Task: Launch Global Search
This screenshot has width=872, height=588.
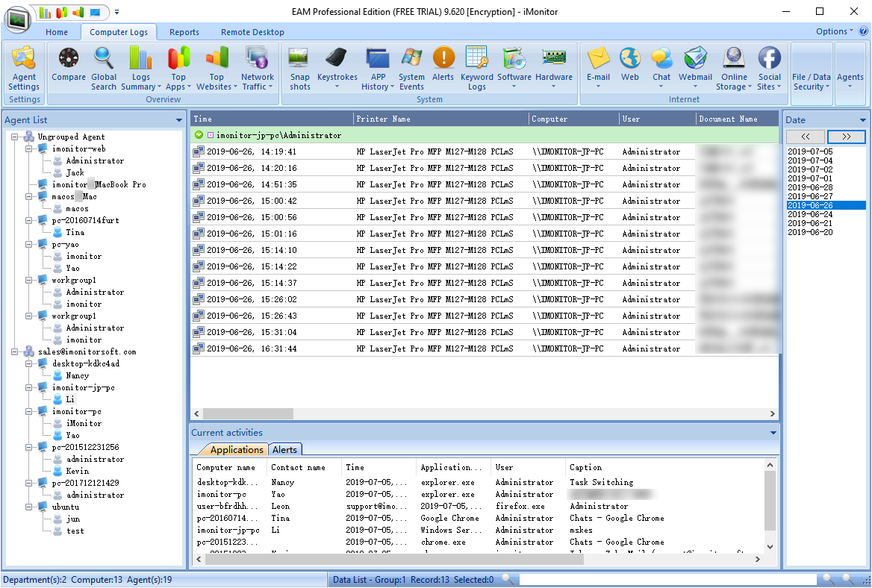Action: point(104,69)
